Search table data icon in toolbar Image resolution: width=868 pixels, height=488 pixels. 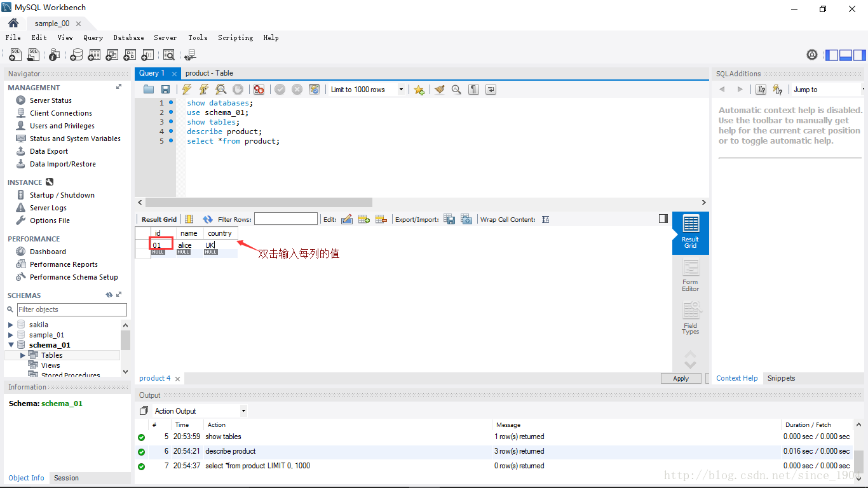pos(169,55)
